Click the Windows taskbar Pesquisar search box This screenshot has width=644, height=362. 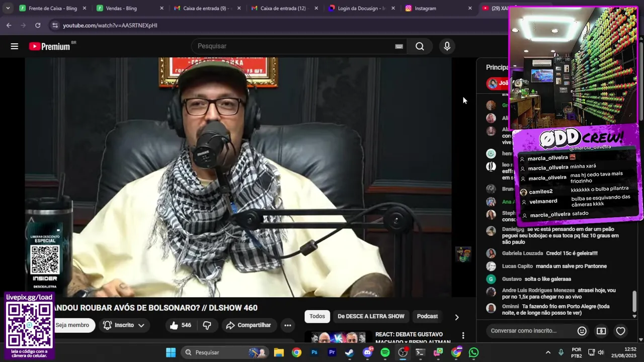(224, 352)
